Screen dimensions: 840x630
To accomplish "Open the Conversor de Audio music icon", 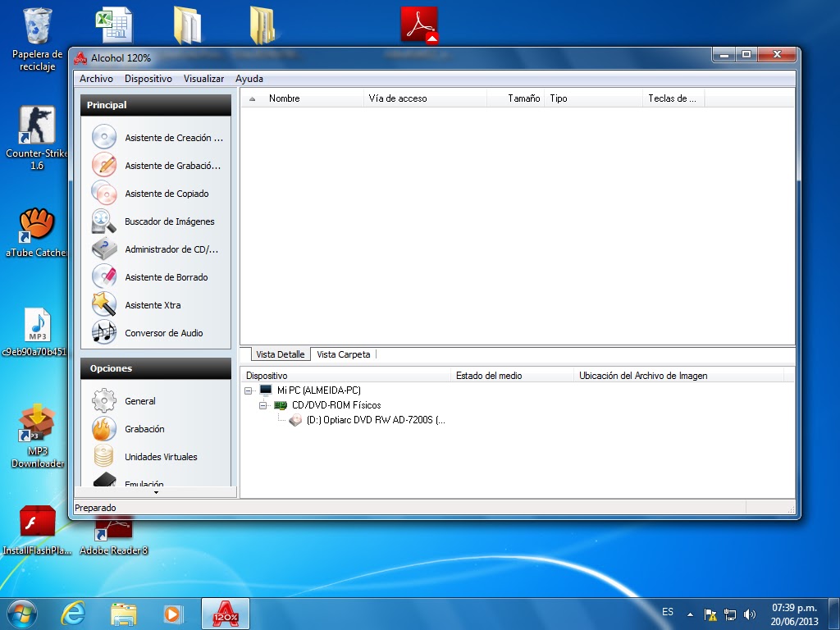I will coord(104,332).
